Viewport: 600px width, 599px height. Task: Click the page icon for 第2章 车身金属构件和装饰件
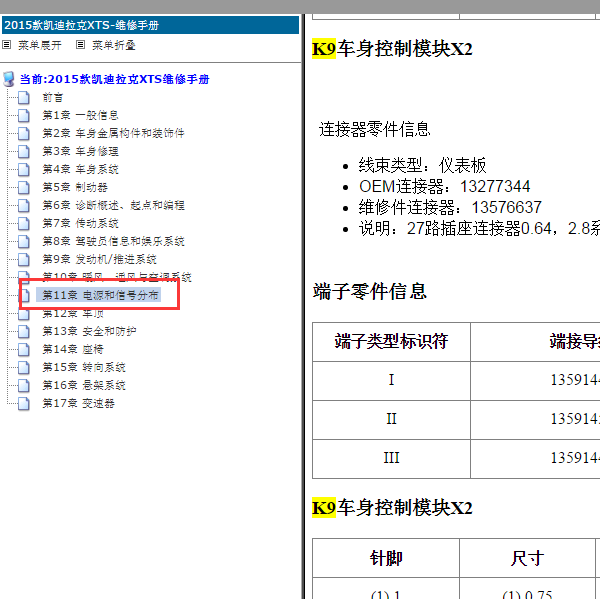pos(24,133)
